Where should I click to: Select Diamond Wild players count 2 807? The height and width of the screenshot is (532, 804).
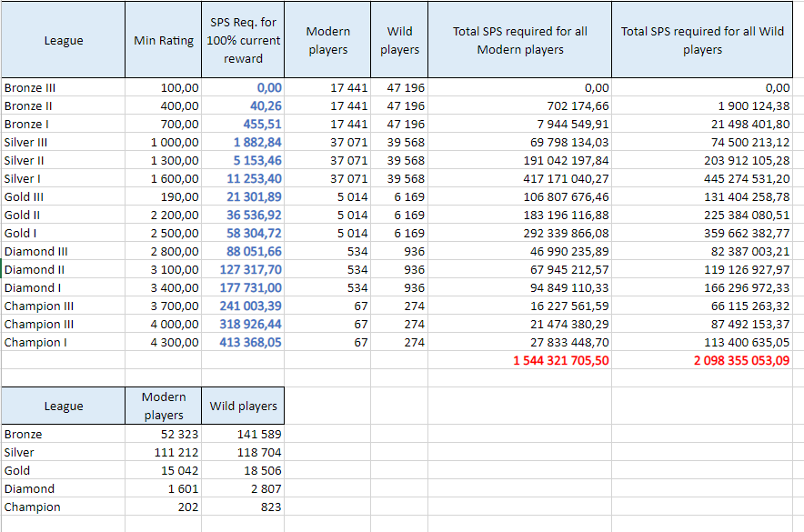click(x=243, y=488)
